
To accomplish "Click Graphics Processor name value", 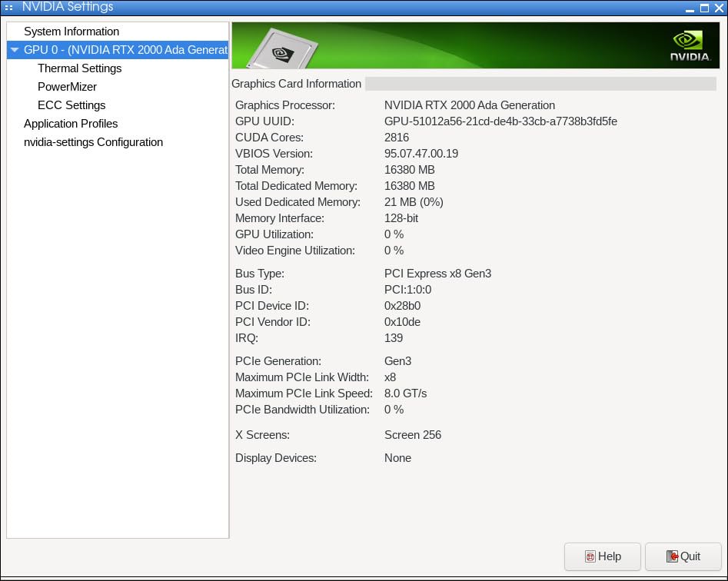I will coord(470,105).
